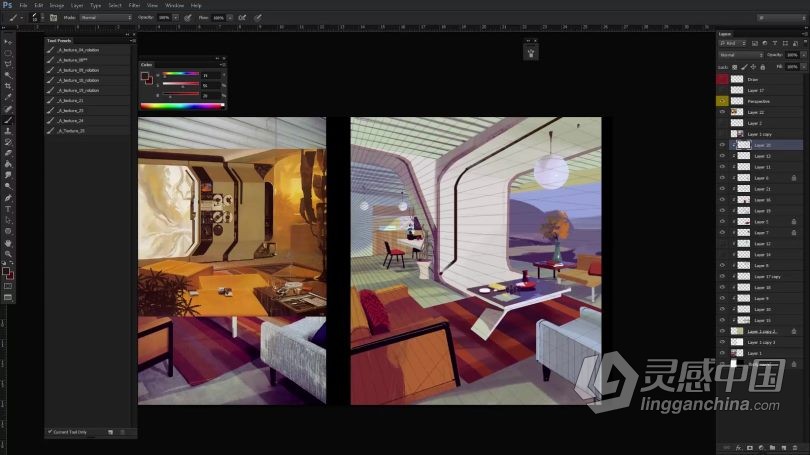Add layer style fx icon
This screenshot has height=455, width=810.
[739, 448]
